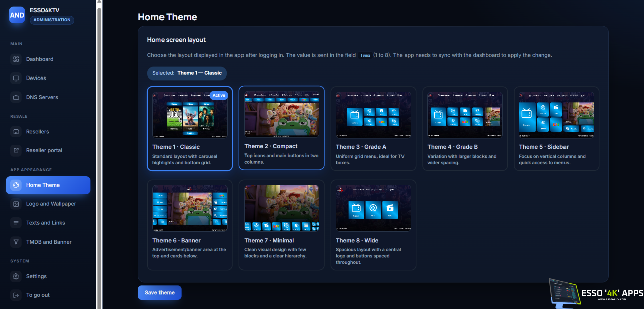Click the TMDB and Banner filter icon

click(16, 242)
